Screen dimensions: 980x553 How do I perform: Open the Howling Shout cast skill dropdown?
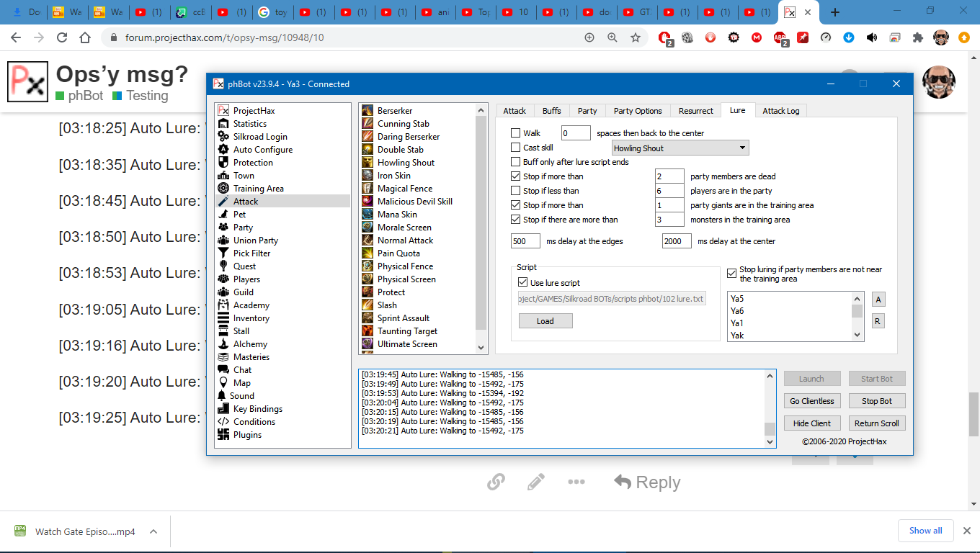[680, 148]
